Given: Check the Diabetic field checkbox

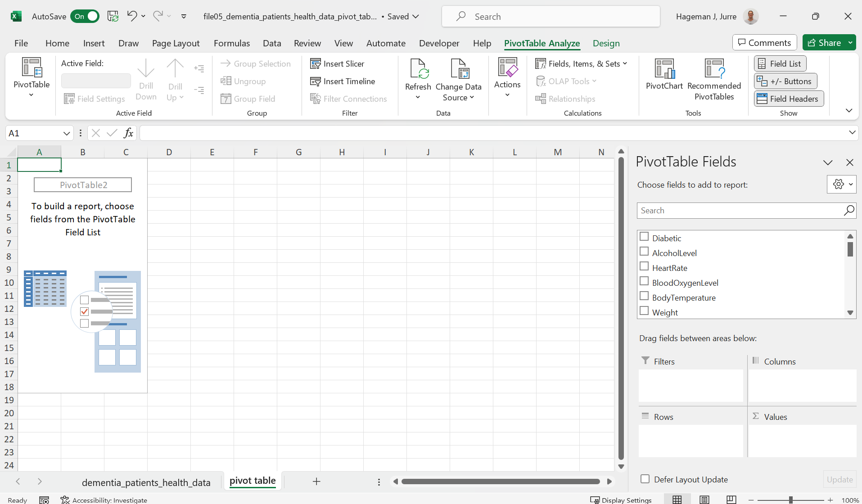Looking at the screenshot, I should (645, 236).
